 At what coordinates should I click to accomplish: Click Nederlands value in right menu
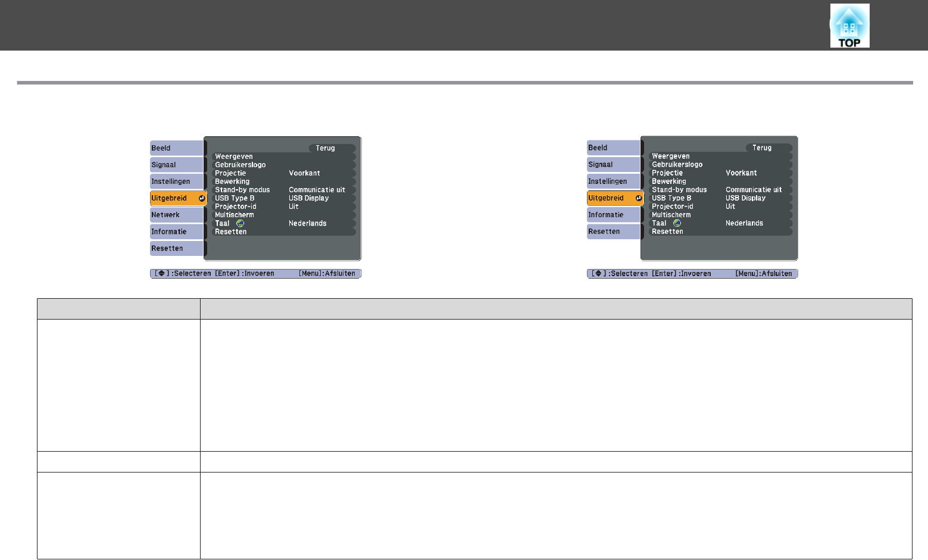[x=744, y=223]
